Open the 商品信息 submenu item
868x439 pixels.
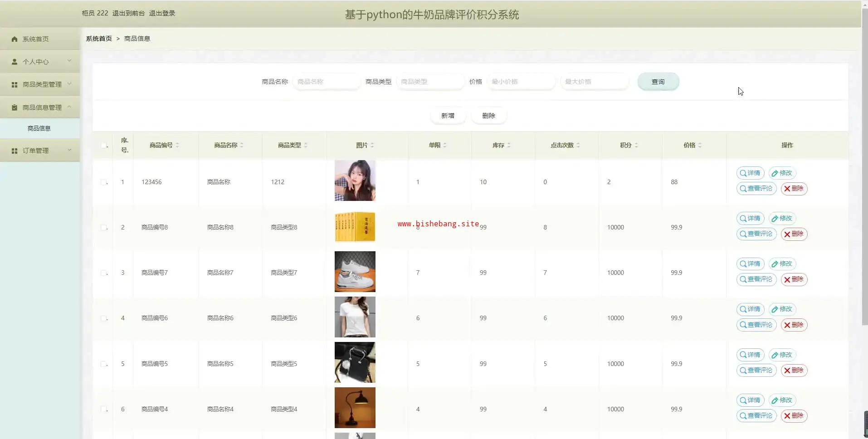39,128
